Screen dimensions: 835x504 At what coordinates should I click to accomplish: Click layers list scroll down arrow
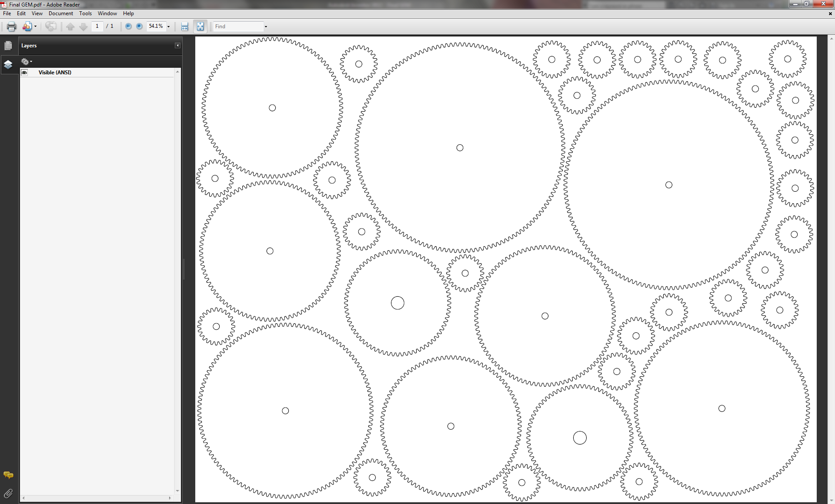point(177,491)
